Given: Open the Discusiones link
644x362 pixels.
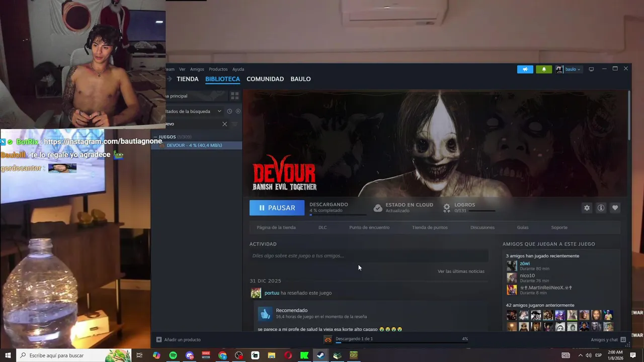Looking at the screenshot, I should point(482,227).
